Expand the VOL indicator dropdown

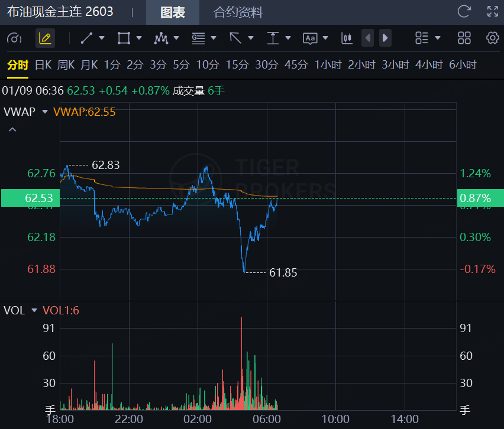pos(34,310)
